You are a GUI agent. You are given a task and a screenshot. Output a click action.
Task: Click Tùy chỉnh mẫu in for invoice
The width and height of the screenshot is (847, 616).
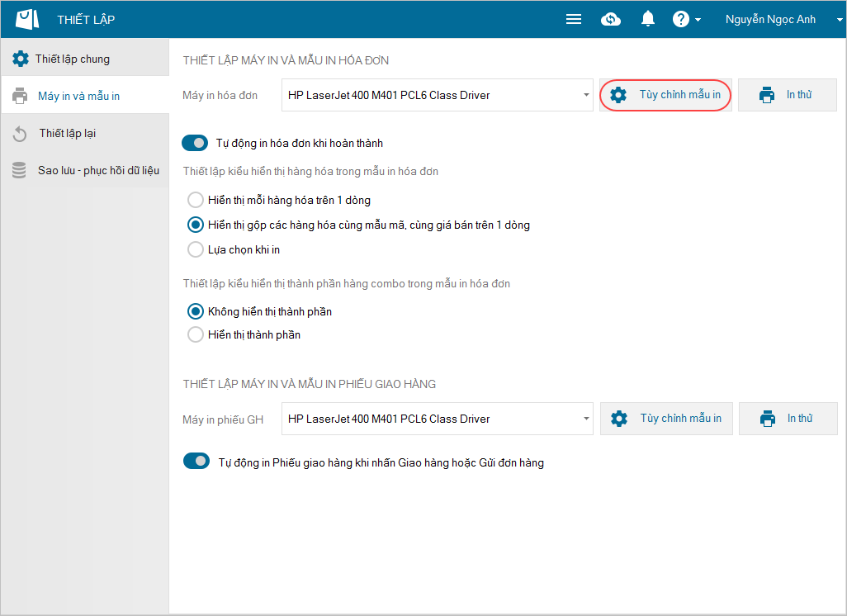pyautogui.click(x=665, y=95)
